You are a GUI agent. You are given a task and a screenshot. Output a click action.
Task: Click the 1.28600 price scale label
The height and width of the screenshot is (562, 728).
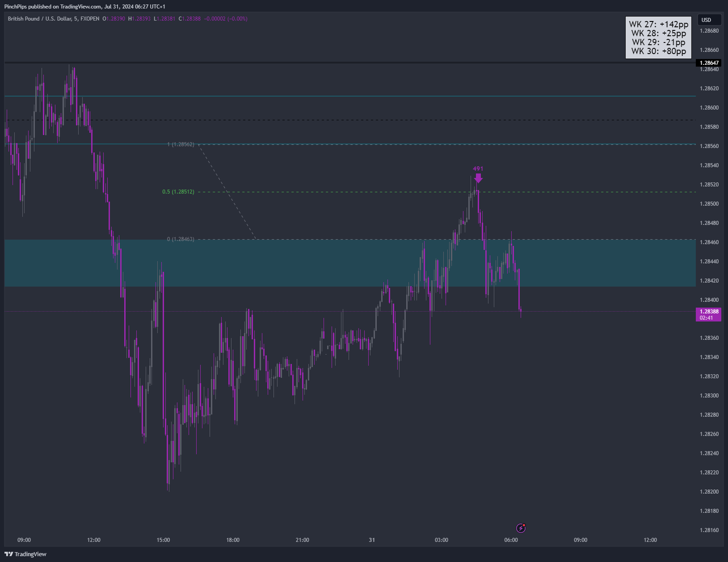point(709,108)
